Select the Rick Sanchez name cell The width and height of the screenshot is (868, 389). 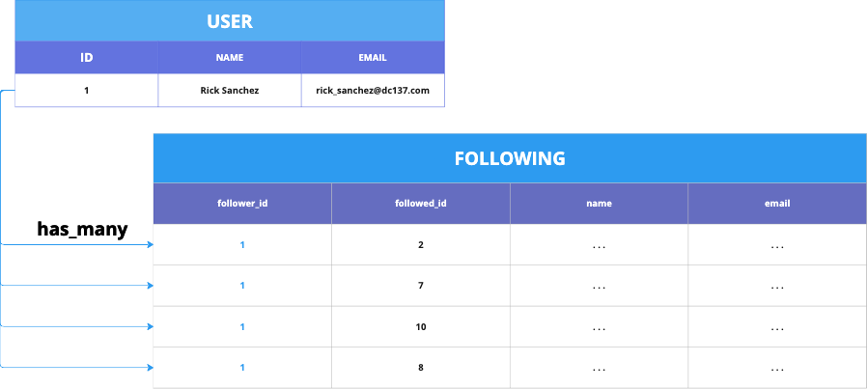[230, 91]
